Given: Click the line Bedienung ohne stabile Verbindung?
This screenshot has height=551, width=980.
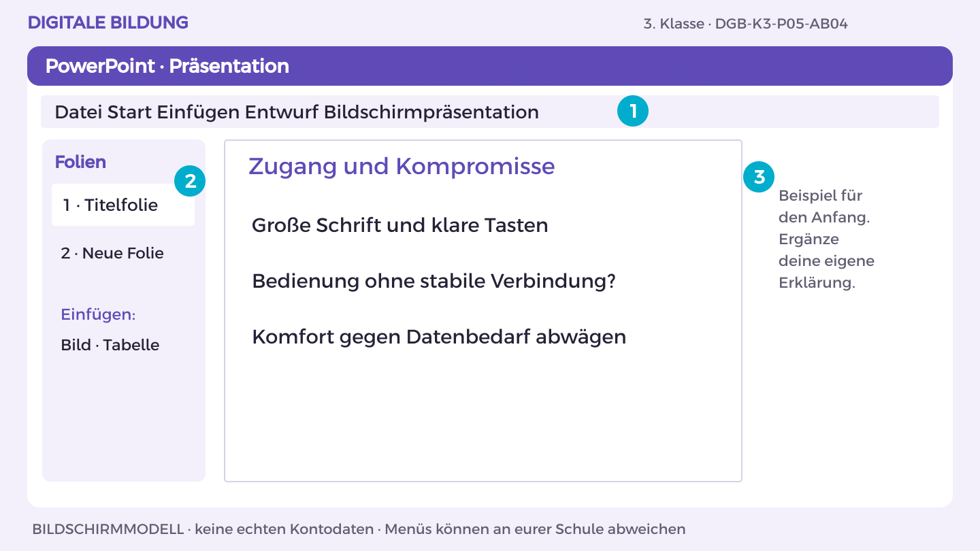Looking at the screenshot, I should (x=434, y=281).
